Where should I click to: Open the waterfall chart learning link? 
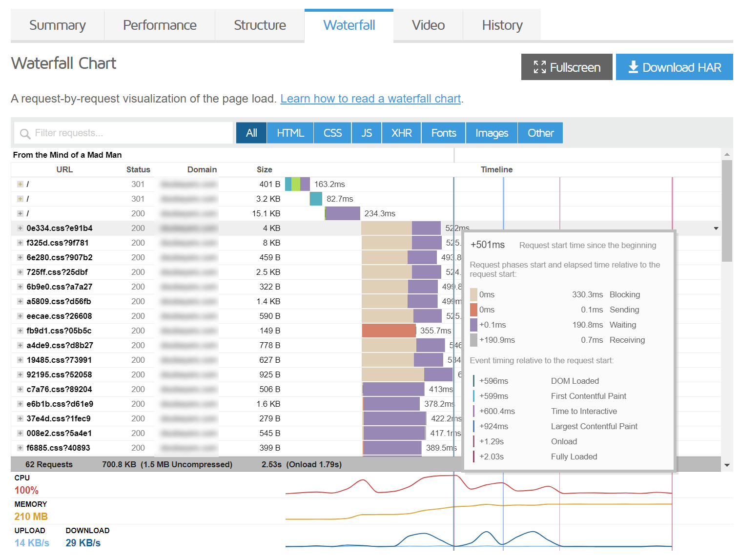tap(370, 99)
